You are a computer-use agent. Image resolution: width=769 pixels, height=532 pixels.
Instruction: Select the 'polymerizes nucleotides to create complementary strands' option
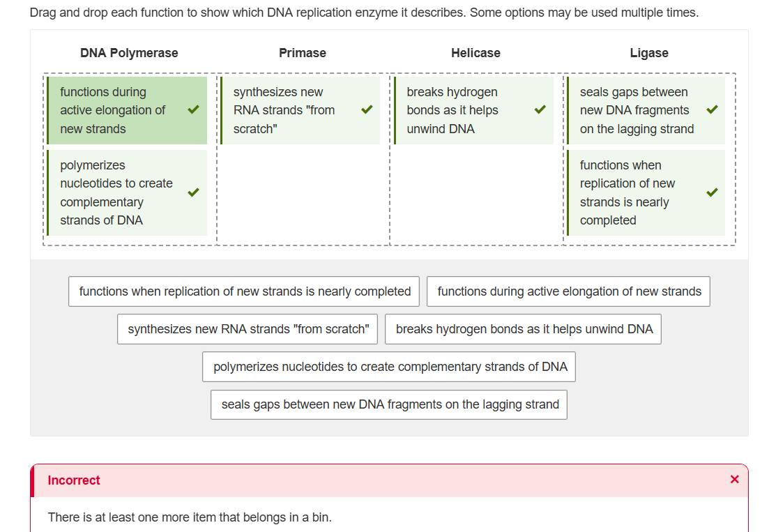(x=389, y=366)
